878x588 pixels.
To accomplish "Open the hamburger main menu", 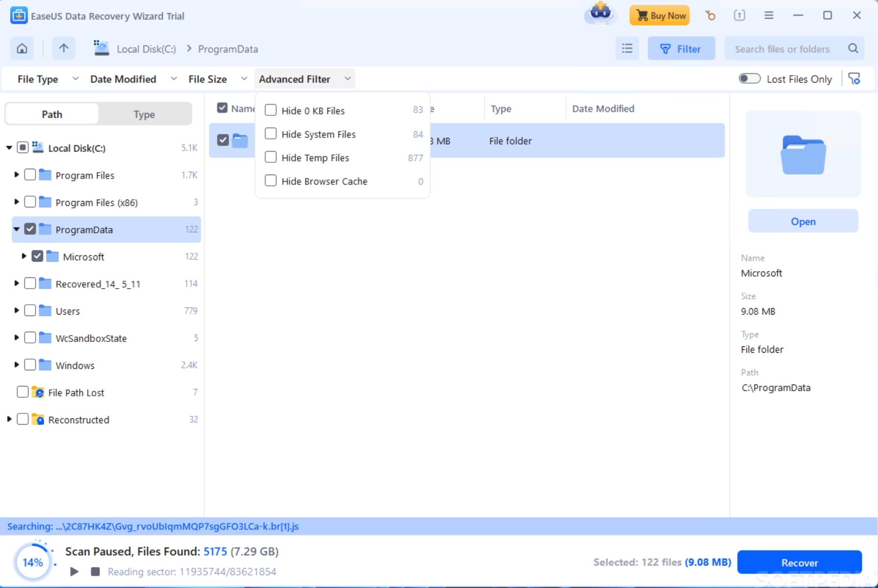I will pos(769,15).
